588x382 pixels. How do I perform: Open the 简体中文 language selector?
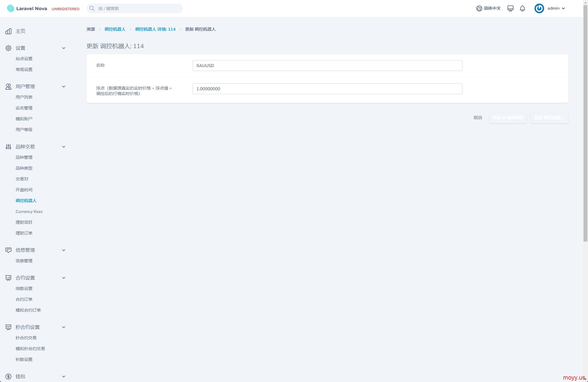coord(489,8)
